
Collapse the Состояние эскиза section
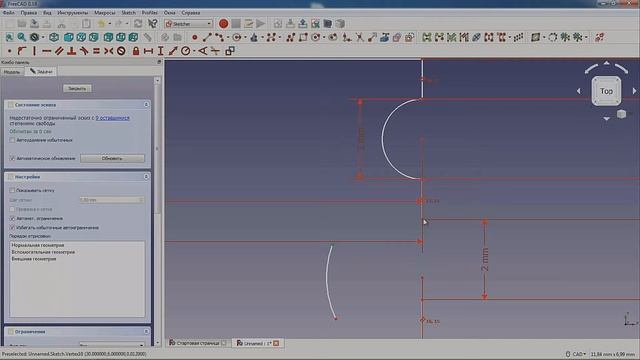[146, 105]
